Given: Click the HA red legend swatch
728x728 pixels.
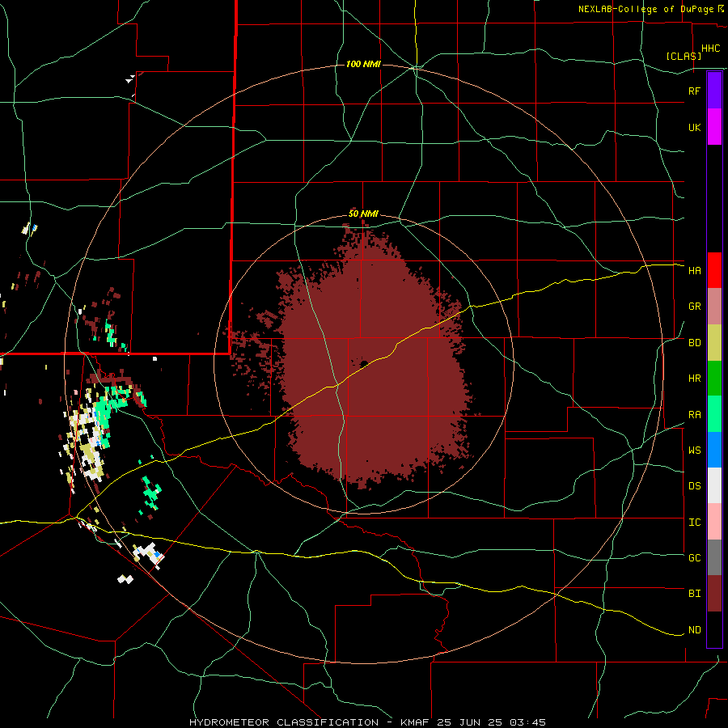Looking at the screenshot, I should click(714, 270).
